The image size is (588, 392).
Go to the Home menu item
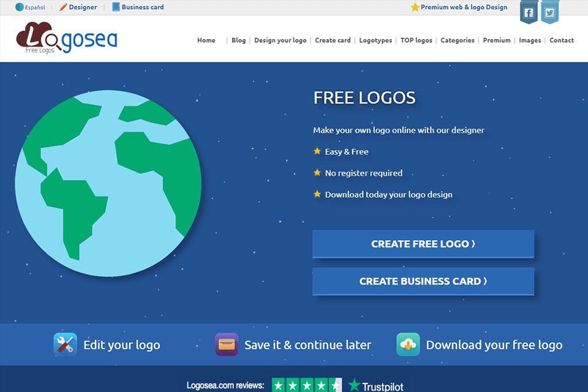(x=206, y=40)
